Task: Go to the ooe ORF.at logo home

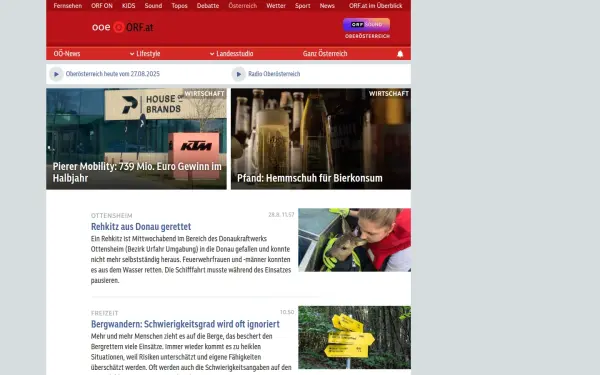Action: click(122, 27)
